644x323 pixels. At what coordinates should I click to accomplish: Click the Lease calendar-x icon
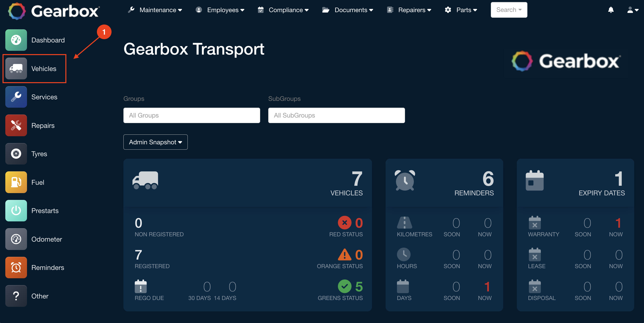[x=535, y=255]
